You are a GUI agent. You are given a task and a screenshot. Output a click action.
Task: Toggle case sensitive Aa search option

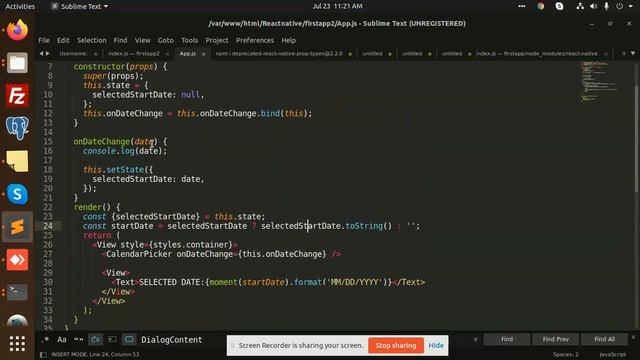point(62,340)
